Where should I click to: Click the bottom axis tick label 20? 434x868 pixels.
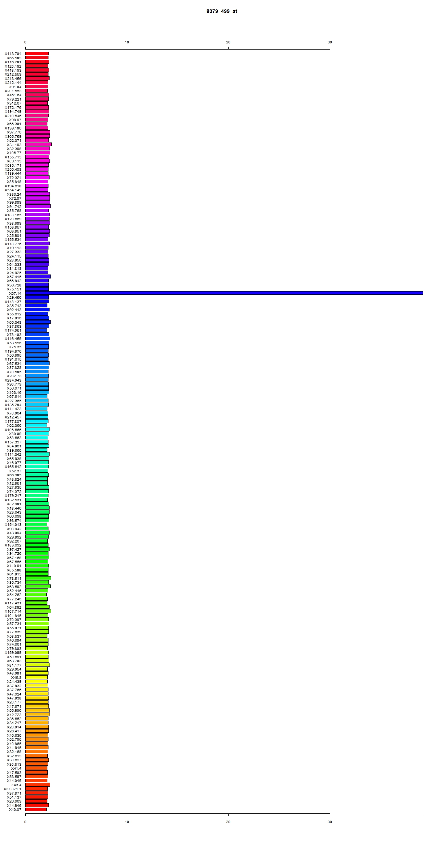[x=228, y=822]
